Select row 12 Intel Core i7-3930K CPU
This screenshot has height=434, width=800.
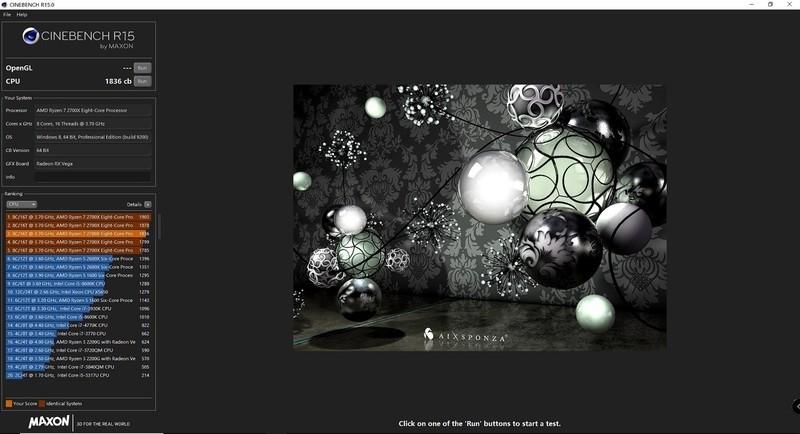click(x=78, y=309)
